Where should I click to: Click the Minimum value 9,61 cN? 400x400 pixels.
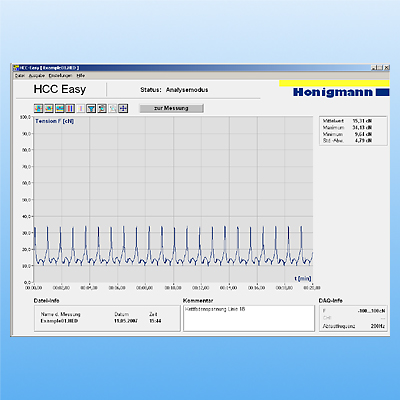coord(363,134)
